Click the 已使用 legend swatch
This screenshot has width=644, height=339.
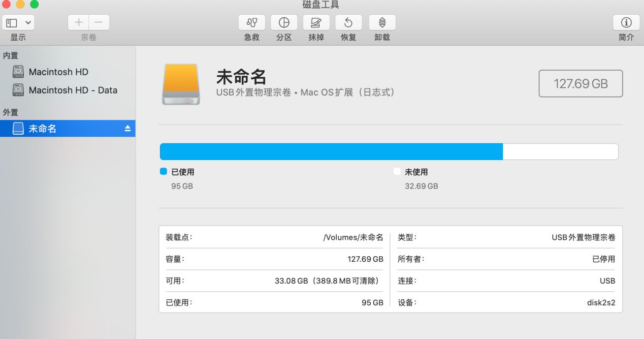pos(163,171)
